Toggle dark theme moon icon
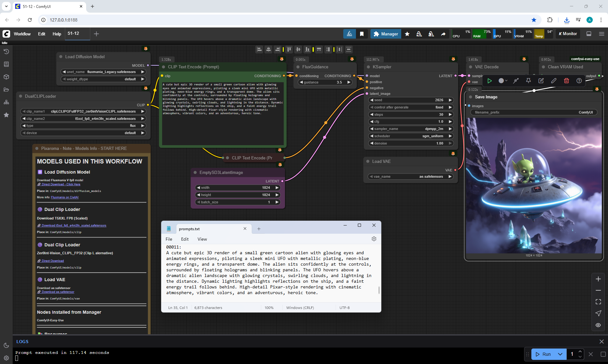Screen dimensions: 608x364 coord(6,345)
